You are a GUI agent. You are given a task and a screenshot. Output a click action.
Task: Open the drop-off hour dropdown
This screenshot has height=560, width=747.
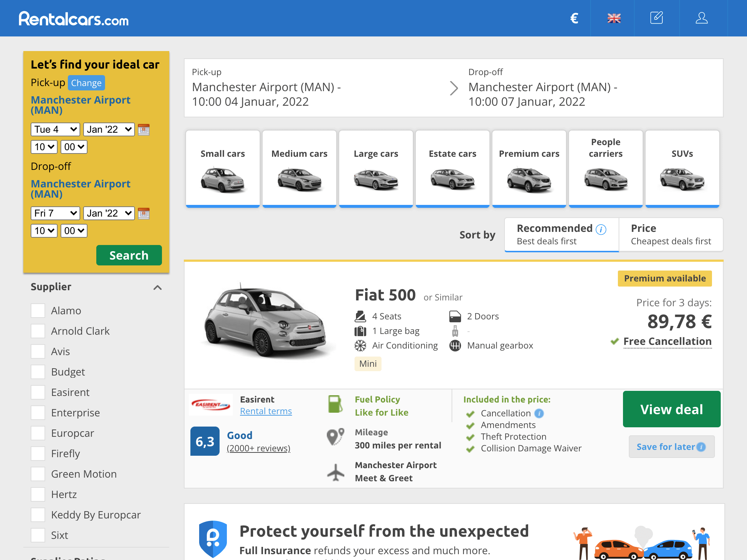point(44,231)
